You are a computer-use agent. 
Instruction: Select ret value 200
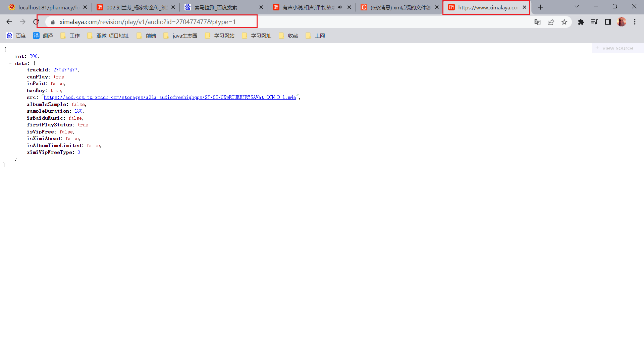tap(34, 56)
